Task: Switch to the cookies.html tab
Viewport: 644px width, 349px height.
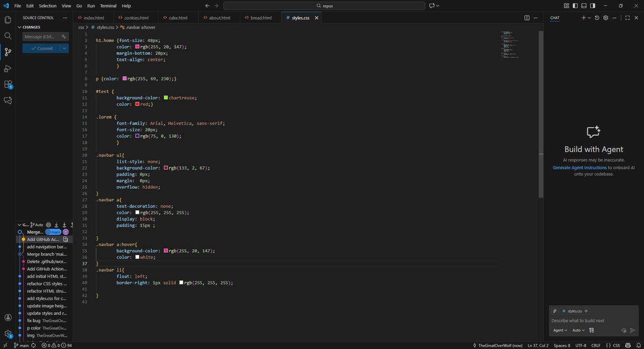Action: [x=133, y=17]
